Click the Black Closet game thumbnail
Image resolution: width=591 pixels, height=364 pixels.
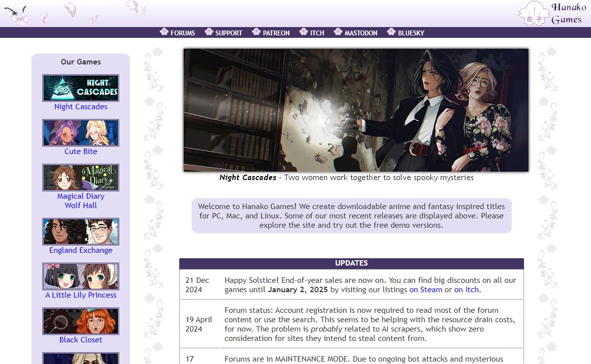[x=81, y=321]
